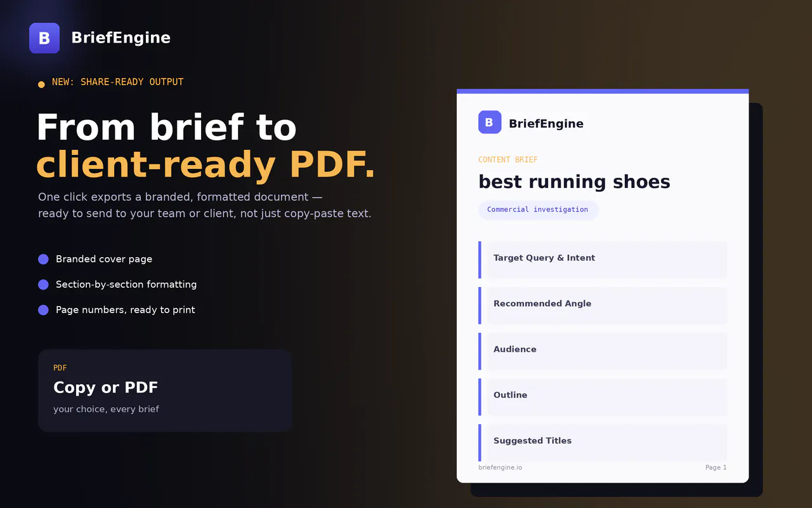This screenshot has width=812, height=508.
Task: Click the 'From brief to' headline
Action: [x=166, y=128]
